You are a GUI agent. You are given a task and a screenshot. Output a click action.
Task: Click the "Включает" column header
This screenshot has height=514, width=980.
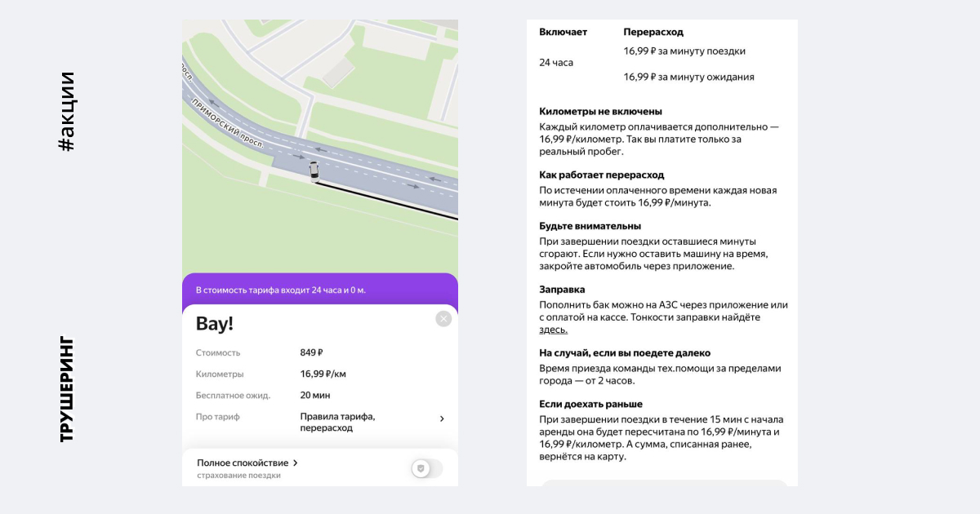pyautogui.click(x=563, y=32)
